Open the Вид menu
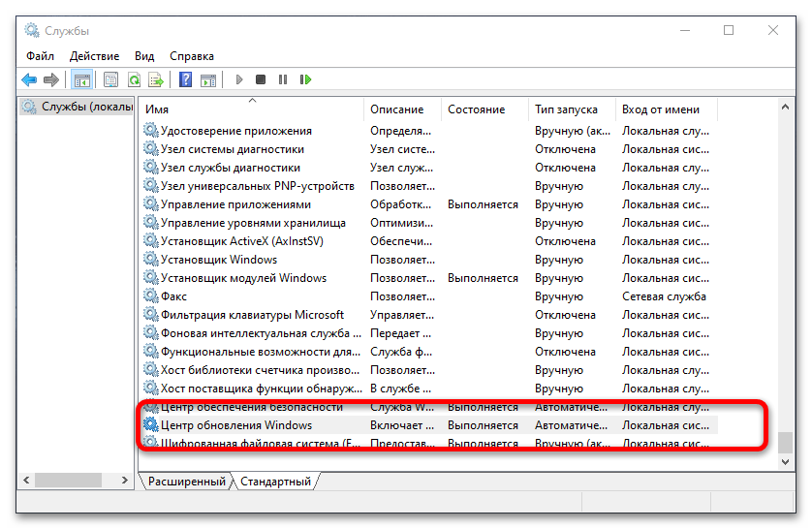812x529 pixels. click(x=144, y=56)
